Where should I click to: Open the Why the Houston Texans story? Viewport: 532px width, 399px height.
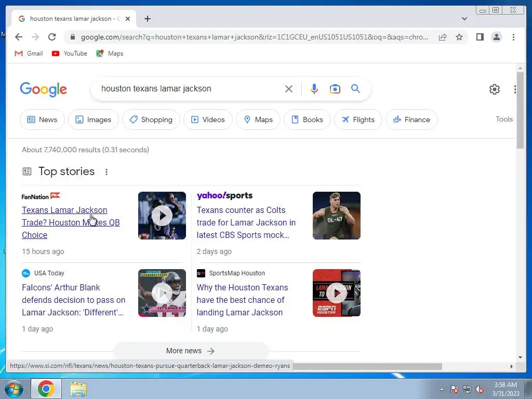pos(242,300)
